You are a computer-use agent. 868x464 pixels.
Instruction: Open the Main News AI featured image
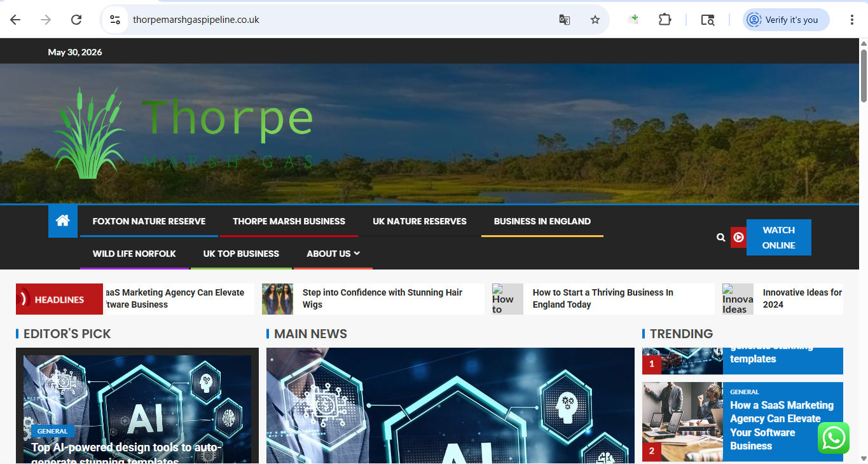[450, 406]
